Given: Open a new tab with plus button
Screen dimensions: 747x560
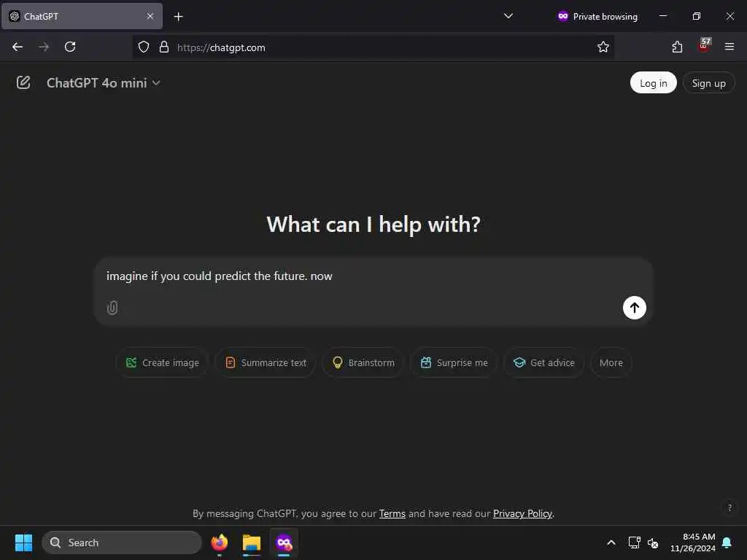Looking at the screenshot, I should (x=178, y=17).
